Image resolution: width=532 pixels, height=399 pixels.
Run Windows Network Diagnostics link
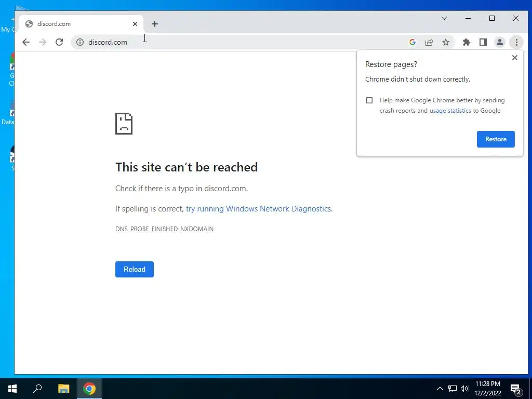[258, 209]
